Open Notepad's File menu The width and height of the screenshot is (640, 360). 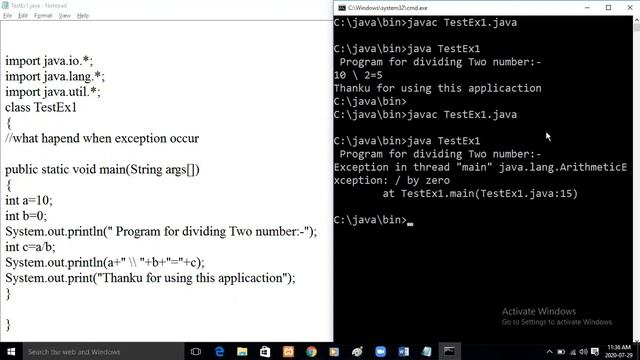click(7, 16)
